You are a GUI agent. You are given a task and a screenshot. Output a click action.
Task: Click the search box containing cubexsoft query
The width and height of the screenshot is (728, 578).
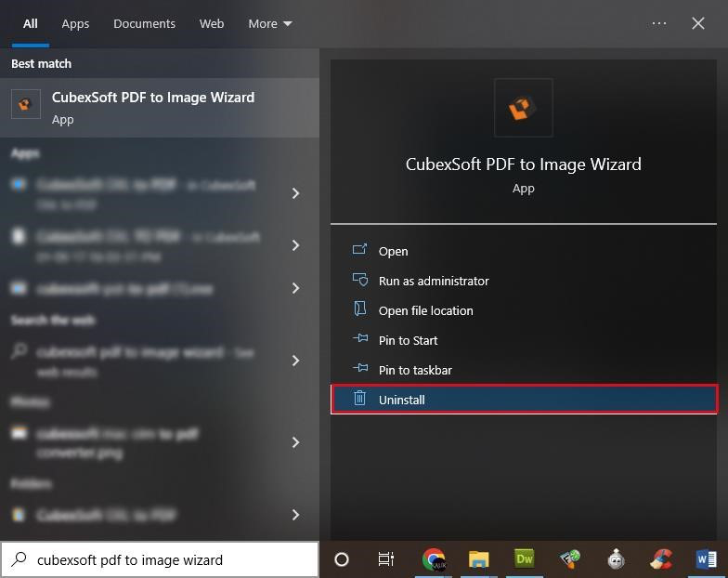point(160,559)
